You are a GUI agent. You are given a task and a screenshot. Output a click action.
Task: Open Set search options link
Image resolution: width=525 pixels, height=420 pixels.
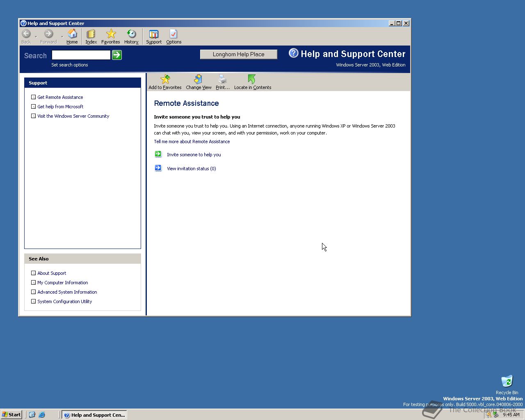pyautogui.click(x=70, y=65)
